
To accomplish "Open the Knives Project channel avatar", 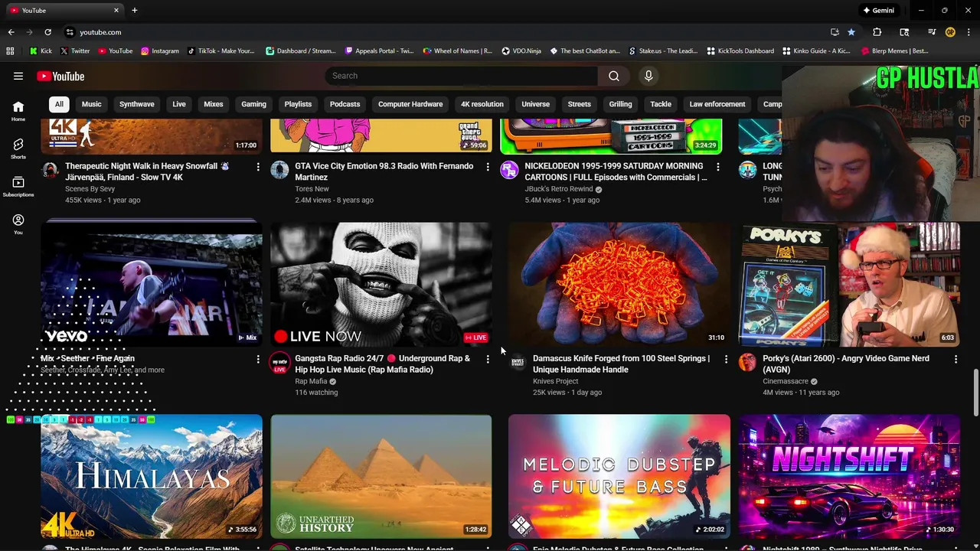I will [x=518, y=362].
